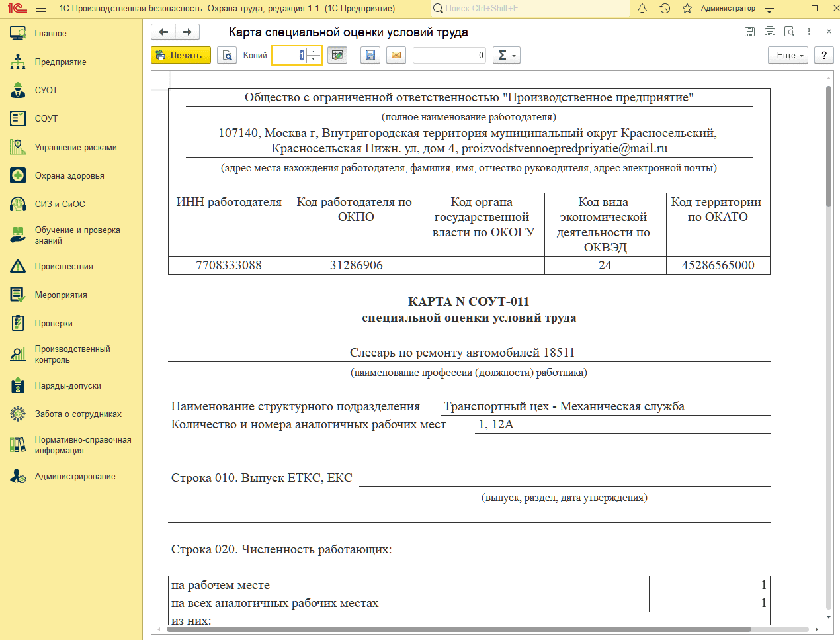Open the sigma sum dropdown

pos(507,55)
